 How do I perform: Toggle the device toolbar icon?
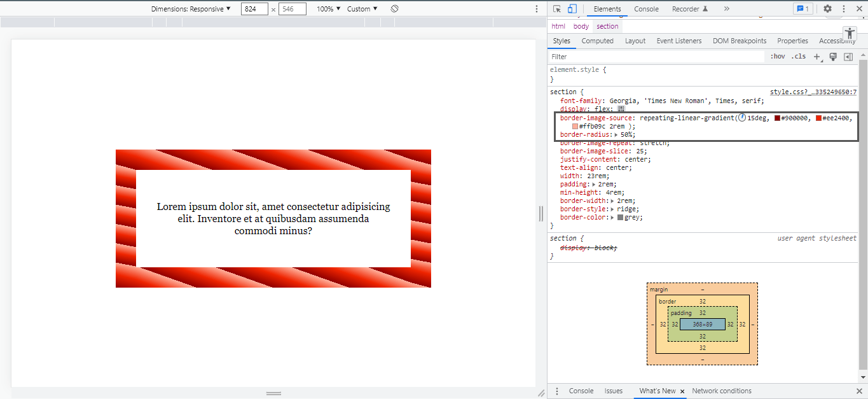(x=572, y=9)
